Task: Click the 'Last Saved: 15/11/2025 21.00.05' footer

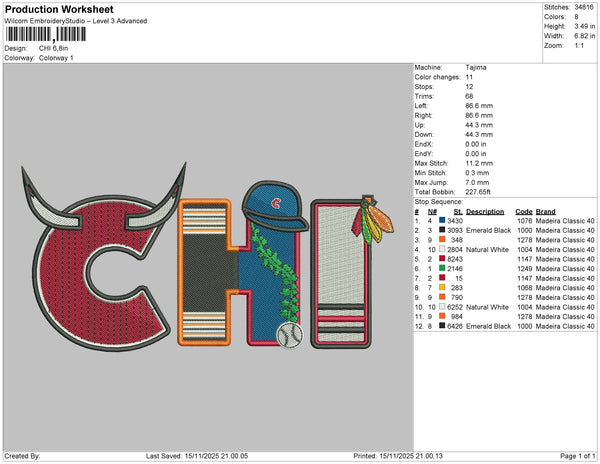Action: (197, 456)
